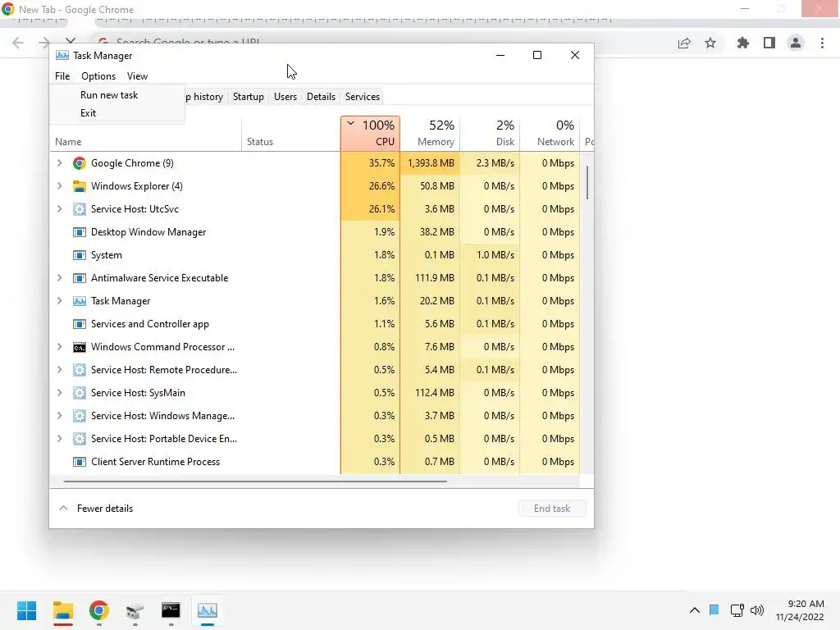Click the Service Host: UtcSvc gear icon

click(80, 209)
